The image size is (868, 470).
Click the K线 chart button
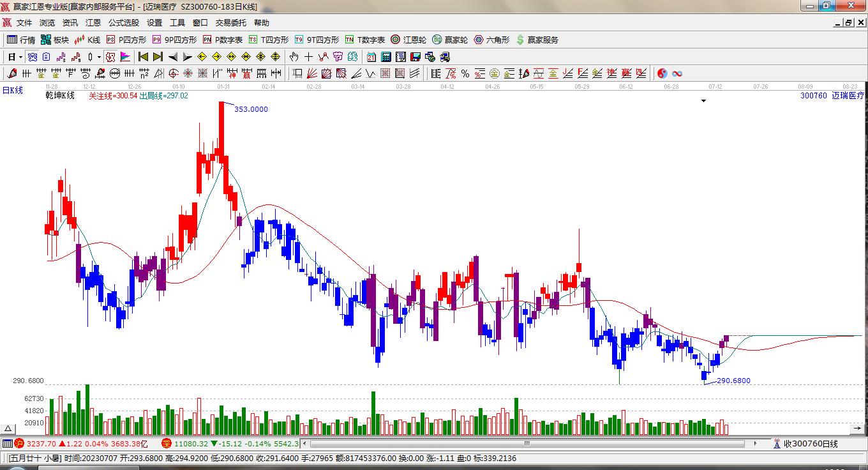87,40
